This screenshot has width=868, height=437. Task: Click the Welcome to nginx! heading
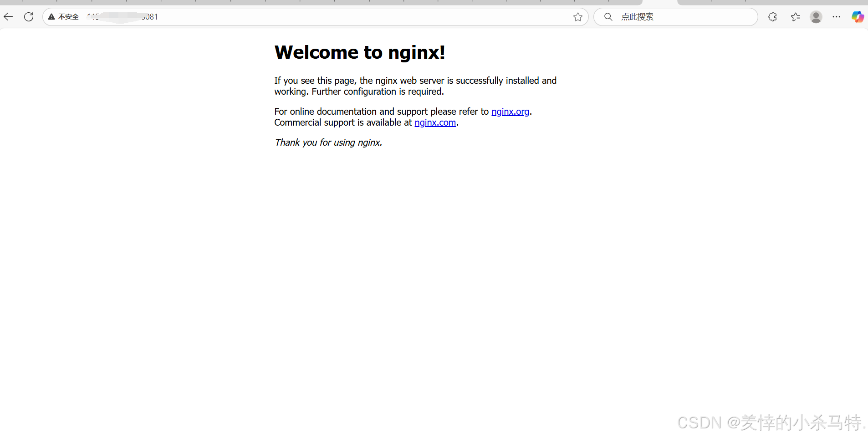pyautogui.click(x=360, y=52)
